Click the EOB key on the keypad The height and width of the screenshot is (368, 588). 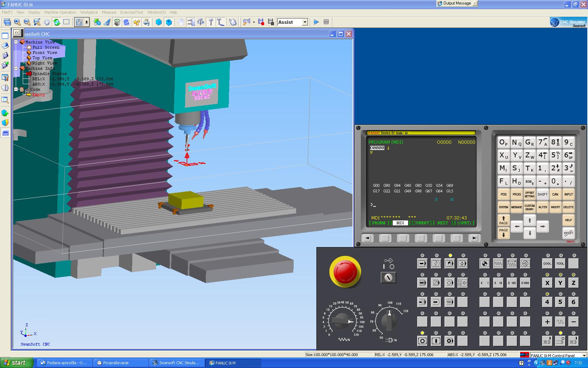(530, 181)
